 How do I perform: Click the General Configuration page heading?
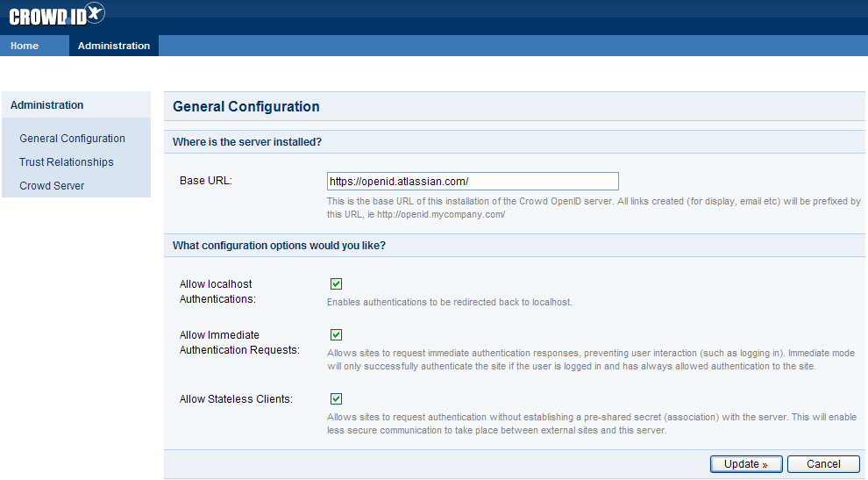245,106
